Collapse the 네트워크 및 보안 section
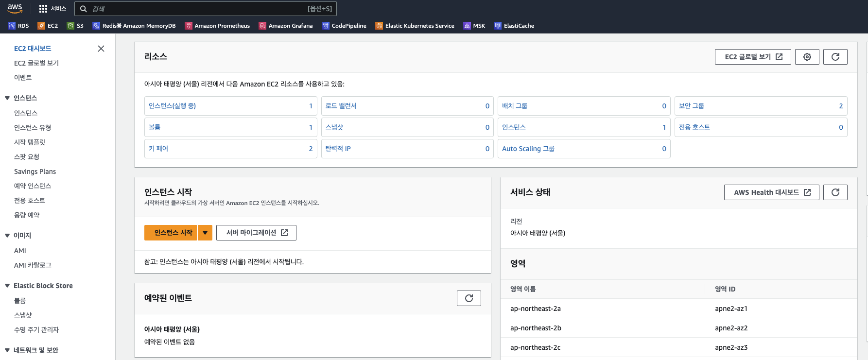This screenshot has height=360, width=868. [x=7, y=350]
